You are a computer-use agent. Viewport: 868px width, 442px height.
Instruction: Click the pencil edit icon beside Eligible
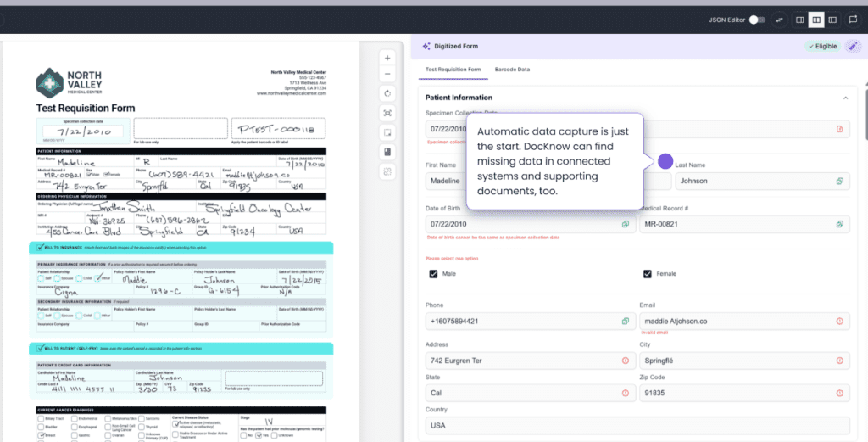(x=853, y=46)
